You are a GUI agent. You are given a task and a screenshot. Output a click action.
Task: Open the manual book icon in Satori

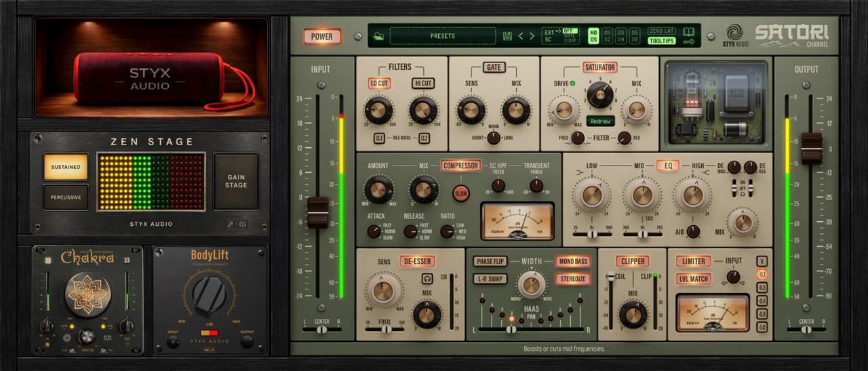(689, 31)
